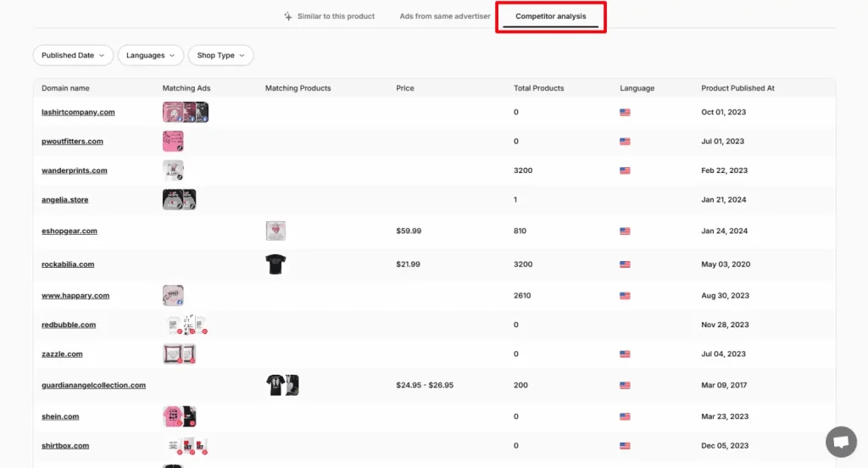
Task: Click the black t-shirt product image for rockabilia.com
Action: click(x=275, y=265)
